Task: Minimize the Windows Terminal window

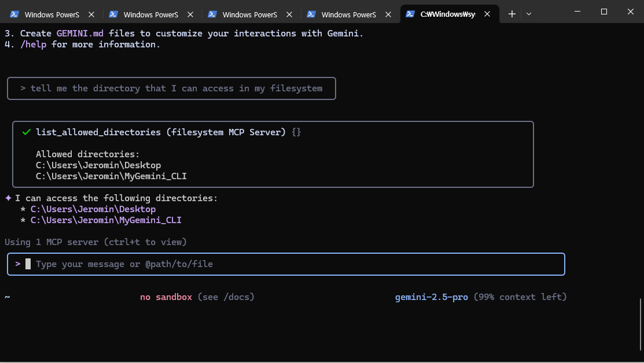Action: pyautogui.click(x=577, y=12)
